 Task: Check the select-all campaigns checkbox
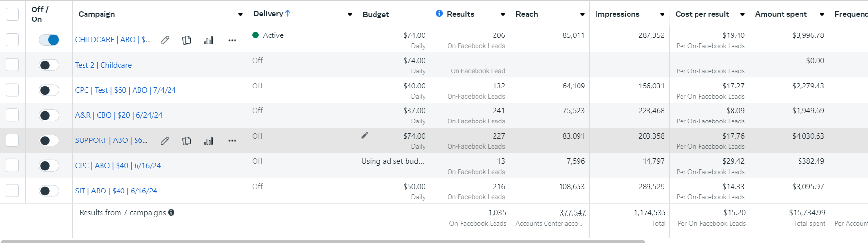click(12, 14)
